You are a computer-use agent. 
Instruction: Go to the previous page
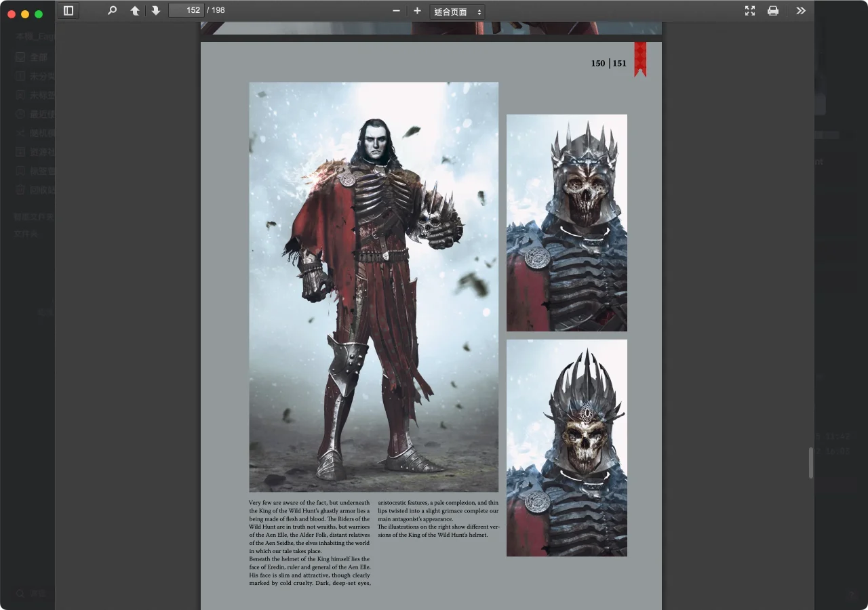pos(135,11)
